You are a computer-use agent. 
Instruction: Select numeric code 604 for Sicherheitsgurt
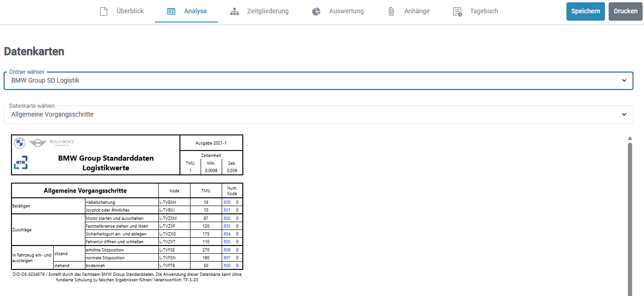pos(227,234)
